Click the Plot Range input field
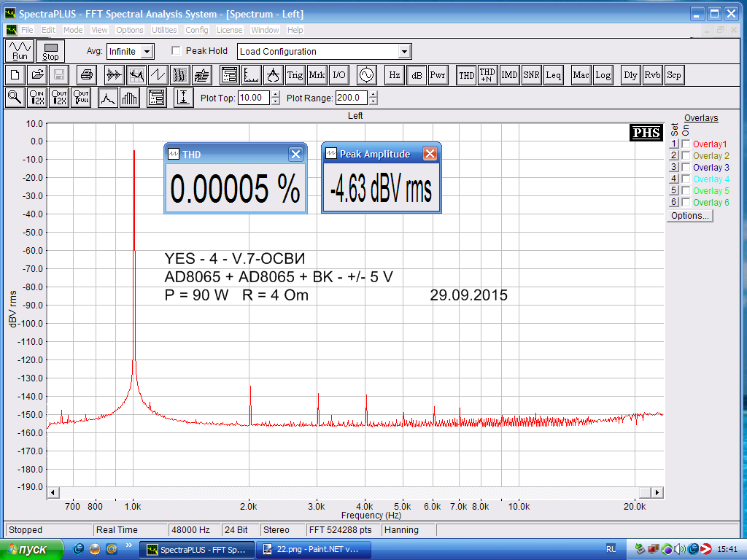This screenshot has height=560, width=747. coord(351,98)
